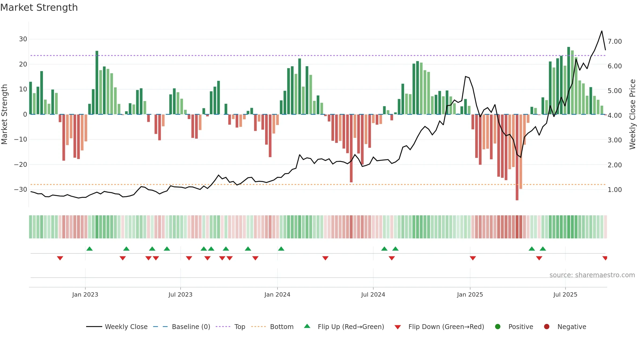This screenshot has height=362, width=644.
Task: Click the Weekly Close Price axis label
Action: tap(632, 114)
